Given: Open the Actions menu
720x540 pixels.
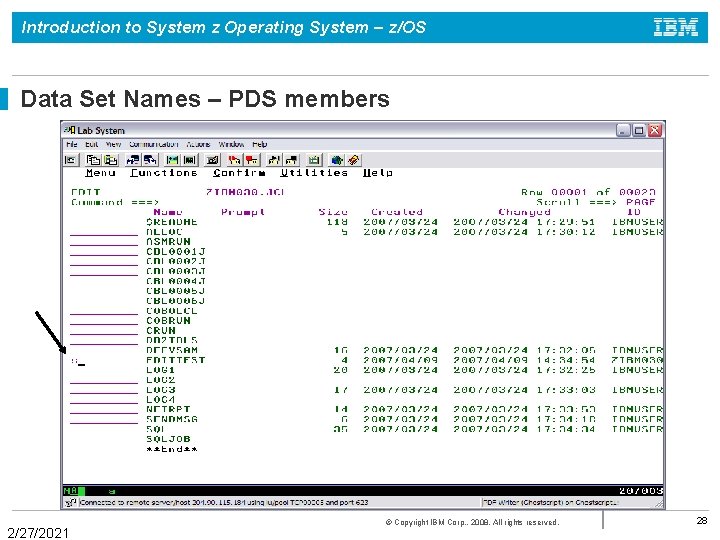Looking at the screenshot, I should coord(198,144).
